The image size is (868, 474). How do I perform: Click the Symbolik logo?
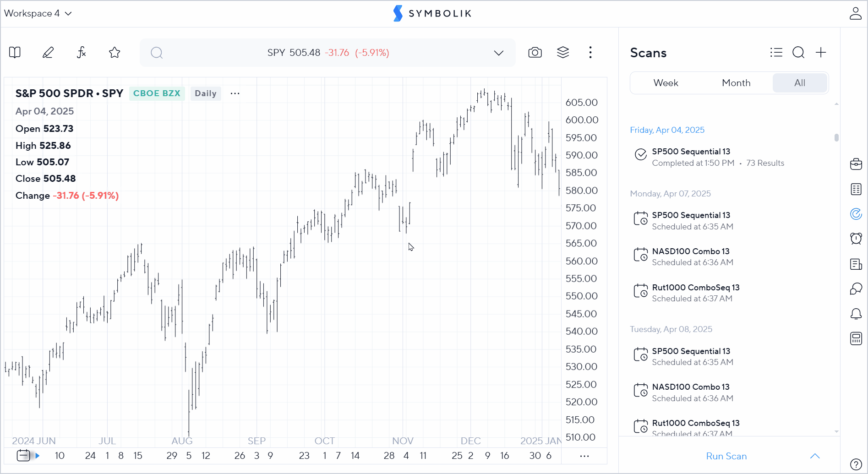(x=432, y=13)
